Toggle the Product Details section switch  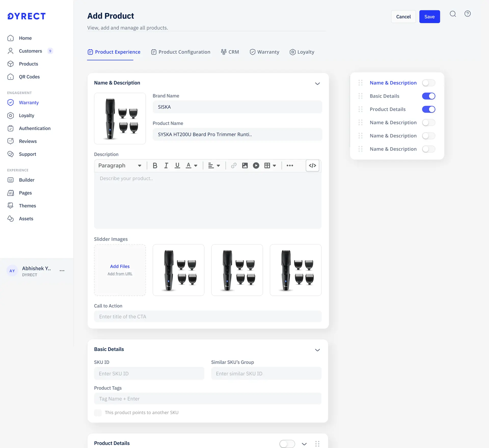pos(287,444)
